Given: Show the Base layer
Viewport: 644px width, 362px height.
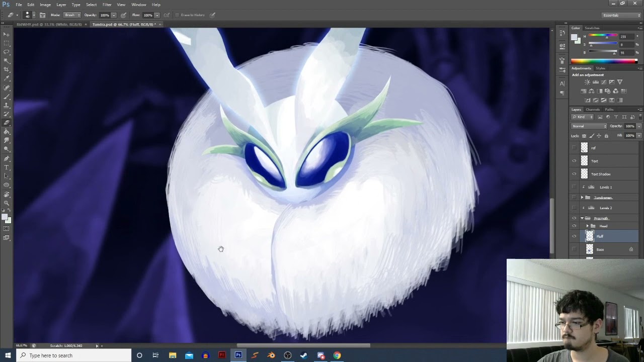Looking at the screenshot, I should tap(574, 249).
